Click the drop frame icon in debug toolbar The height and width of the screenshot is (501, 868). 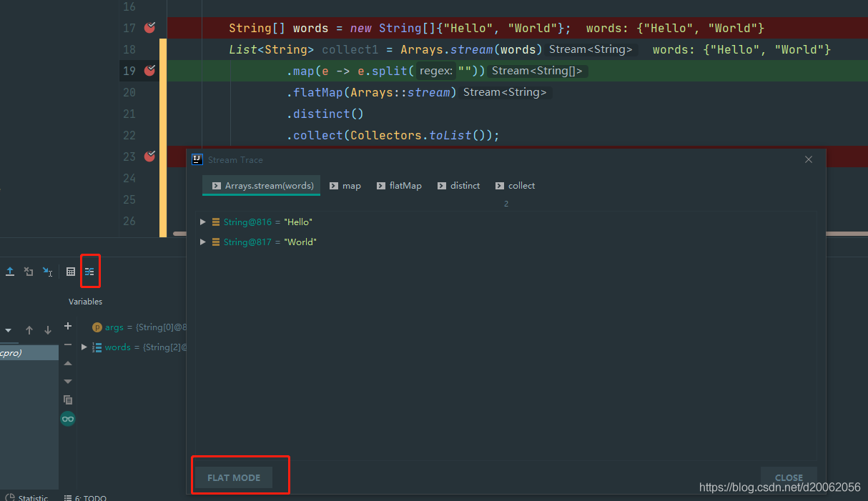point(29,272)
